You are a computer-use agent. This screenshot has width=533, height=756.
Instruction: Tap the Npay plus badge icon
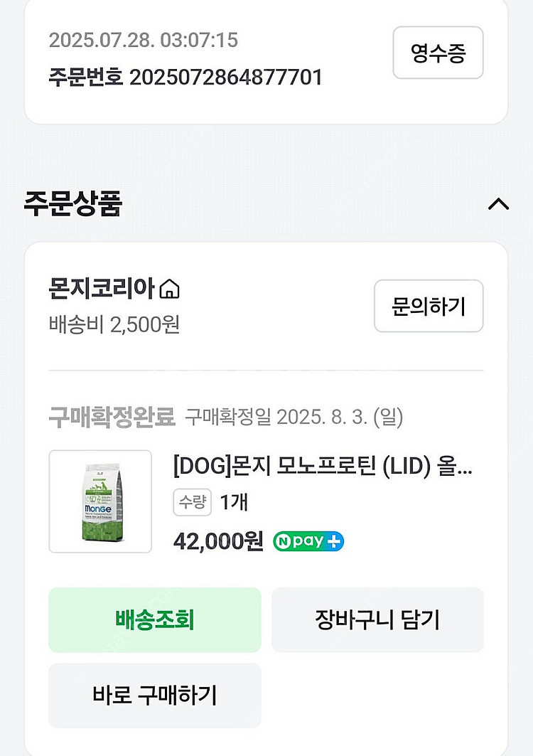pyautogui.click(x=308, y=541)
